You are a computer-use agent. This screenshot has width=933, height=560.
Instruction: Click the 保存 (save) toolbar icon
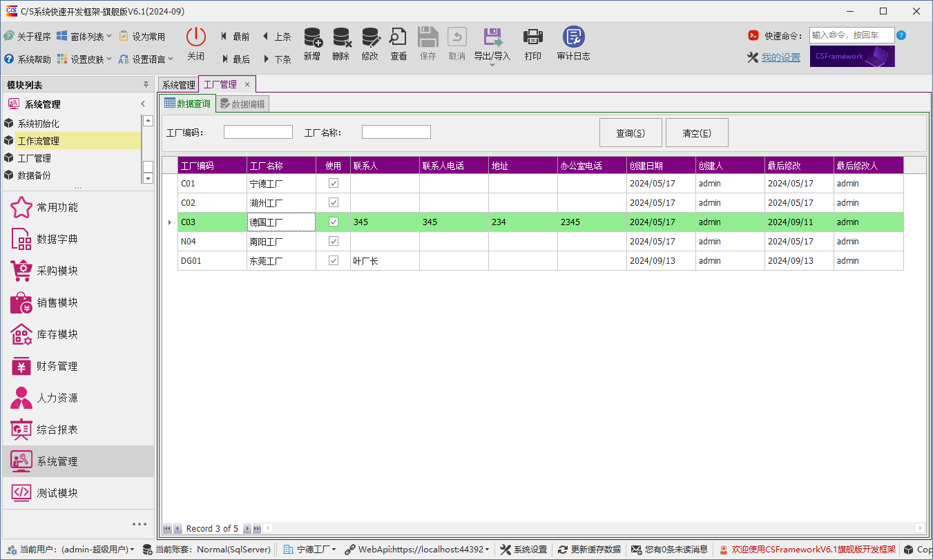point(428,44)
